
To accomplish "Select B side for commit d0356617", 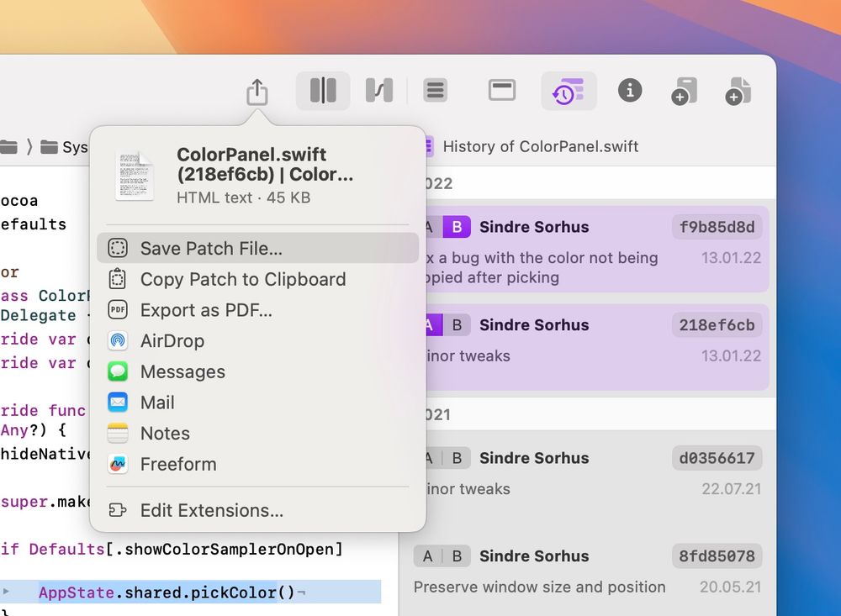I will [x=457, y=458].
